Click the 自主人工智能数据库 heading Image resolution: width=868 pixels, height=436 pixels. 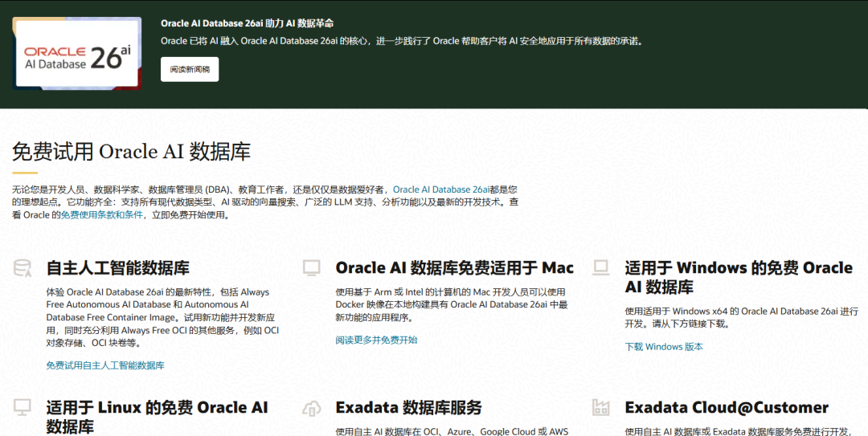[118, 268]
